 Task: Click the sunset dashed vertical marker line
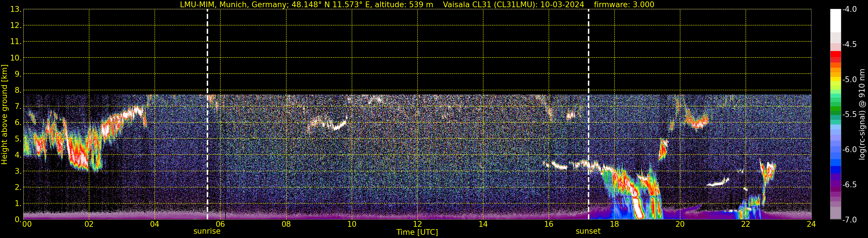[588, 114]
